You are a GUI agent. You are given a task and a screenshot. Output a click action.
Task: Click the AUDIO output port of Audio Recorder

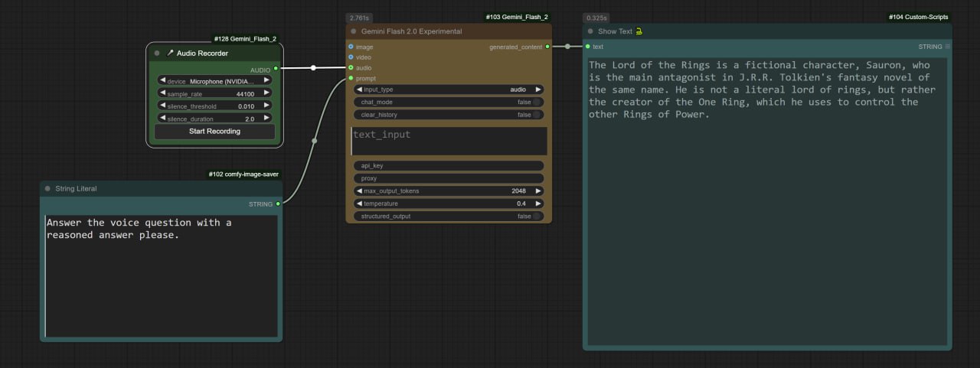coord(276,68)
